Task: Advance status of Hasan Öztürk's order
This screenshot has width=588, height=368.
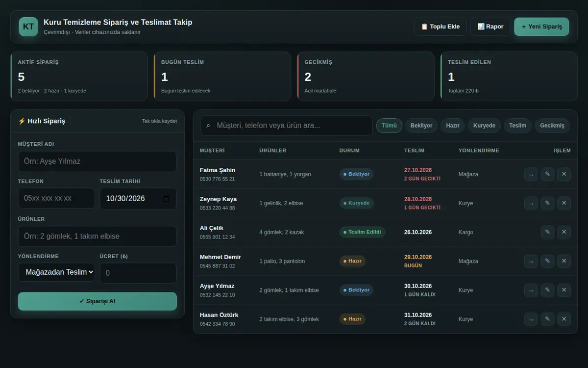Action: tap(531, 319)
